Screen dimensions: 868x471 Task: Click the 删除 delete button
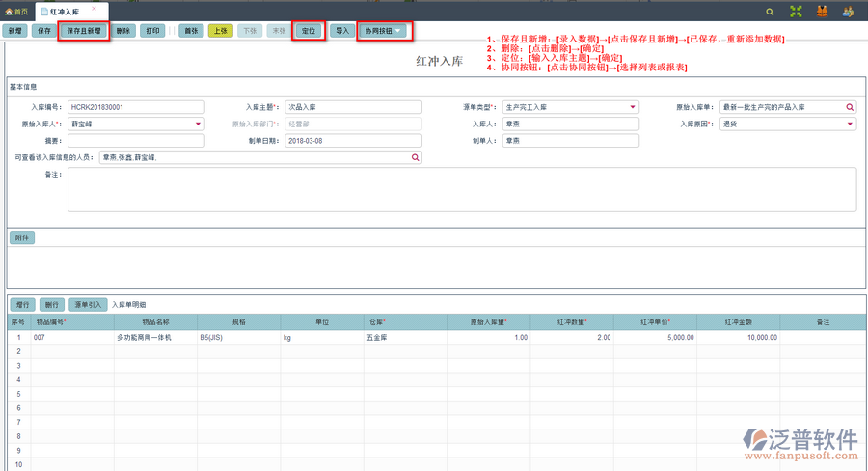point(123,31)
